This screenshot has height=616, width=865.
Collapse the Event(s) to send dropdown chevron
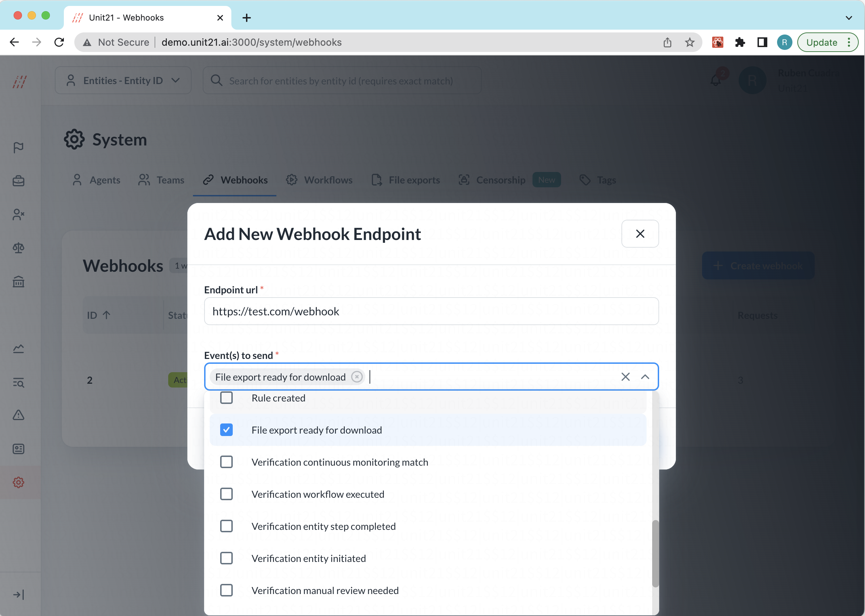click(x=645, y=377)
